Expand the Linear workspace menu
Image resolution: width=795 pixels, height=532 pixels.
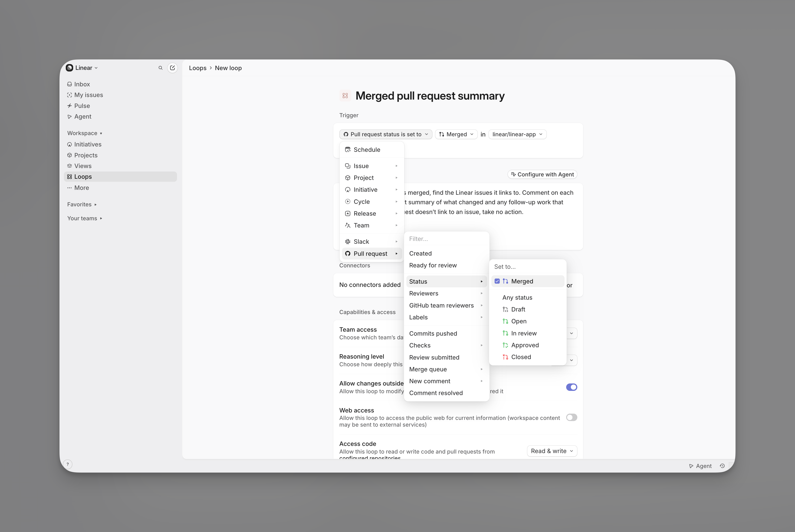82,68
